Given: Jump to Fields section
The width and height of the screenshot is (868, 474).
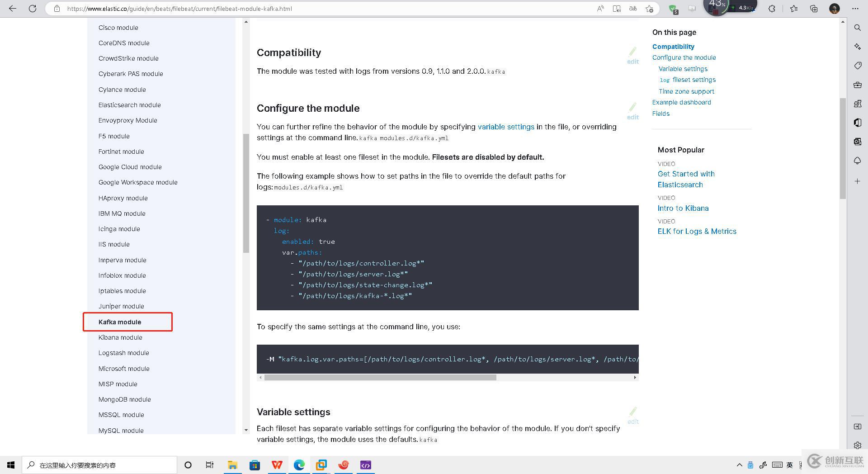Looking at the screenshot, I should tap(661, 114).
